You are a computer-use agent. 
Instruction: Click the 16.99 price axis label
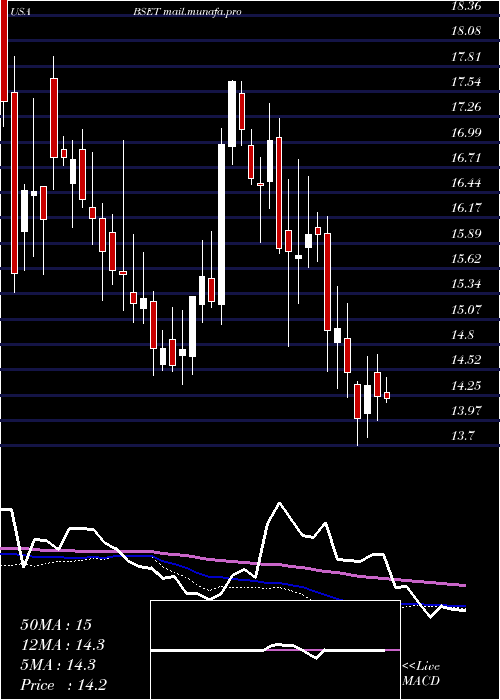pos(467,133)
